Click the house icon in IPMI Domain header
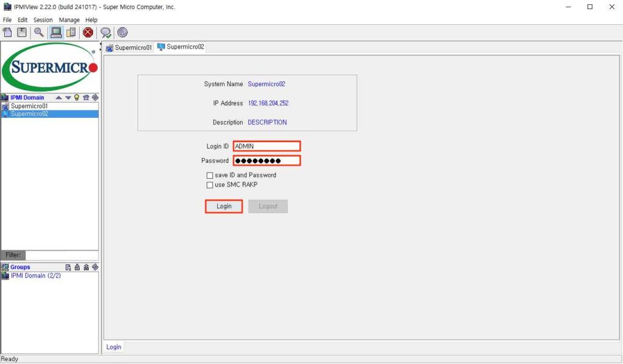 [x=86, y=98]
